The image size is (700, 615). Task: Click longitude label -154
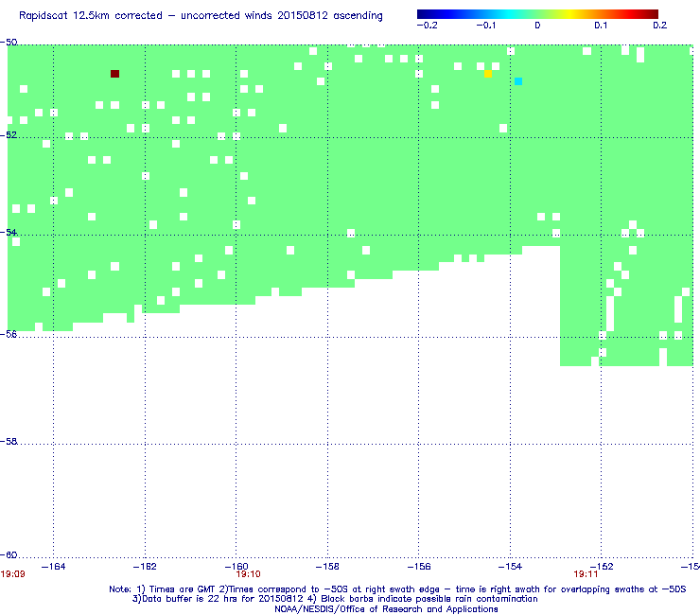click(x=510, y=567)
